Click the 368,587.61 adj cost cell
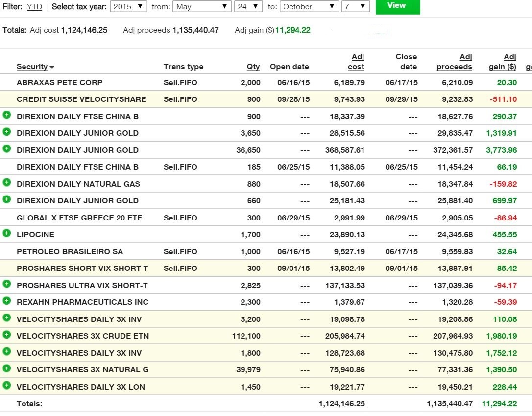 point(345,150)
